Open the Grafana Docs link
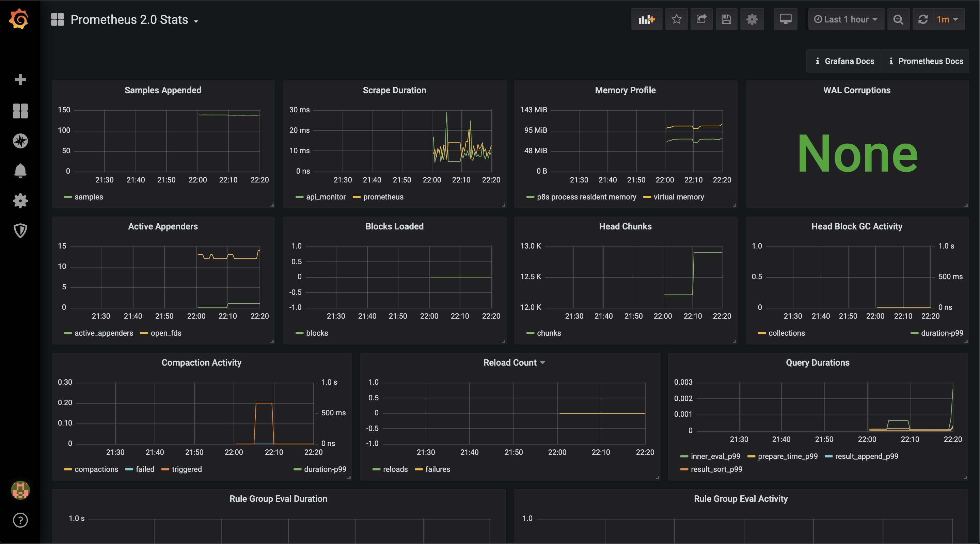This screenshot has width=980, height=544. click(844, 61)
